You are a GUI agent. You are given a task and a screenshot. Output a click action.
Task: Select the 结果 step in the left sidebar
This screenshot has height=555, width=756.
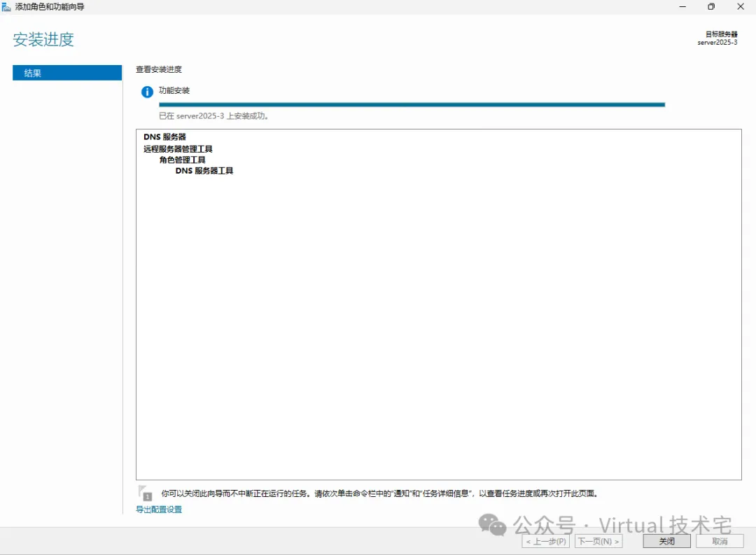pyautogui.click(x=67, y=73)
